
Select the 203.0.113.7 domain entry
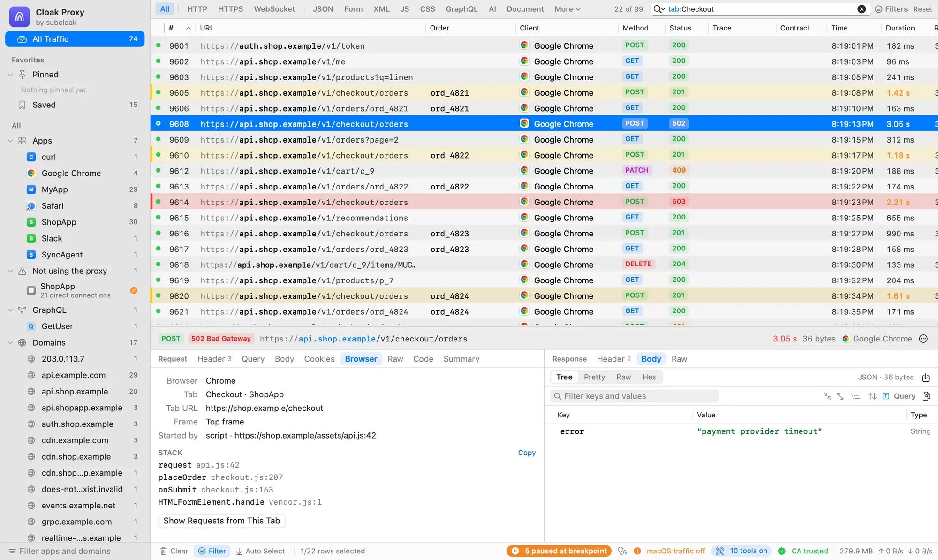pos(75,359)
